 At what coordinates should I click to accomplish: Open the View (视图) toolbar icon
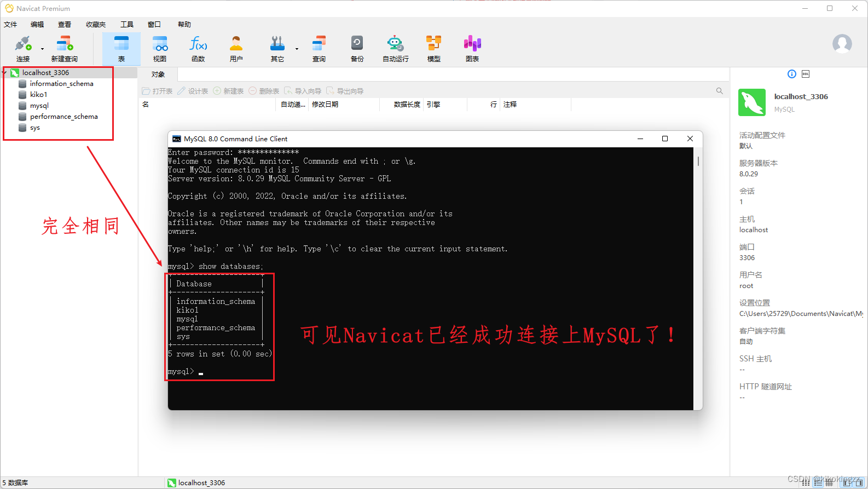160,48
